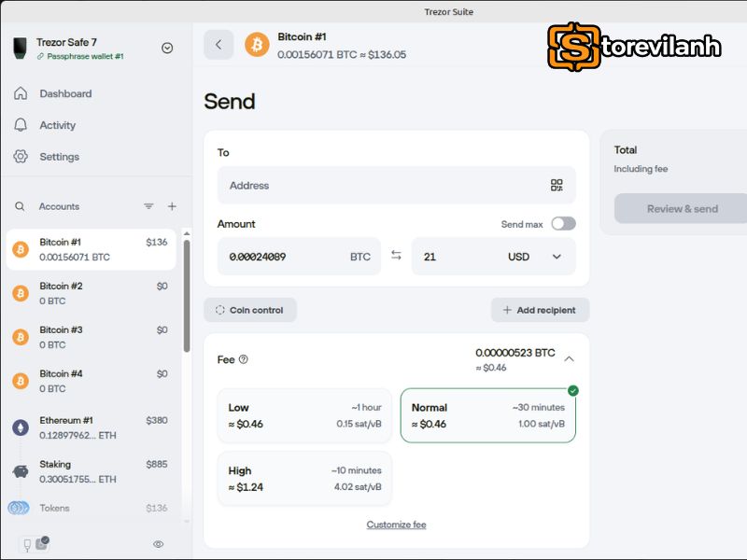Click the Trezor Safe 7 device image
The image size is (747, 560).
pos(20,49)
